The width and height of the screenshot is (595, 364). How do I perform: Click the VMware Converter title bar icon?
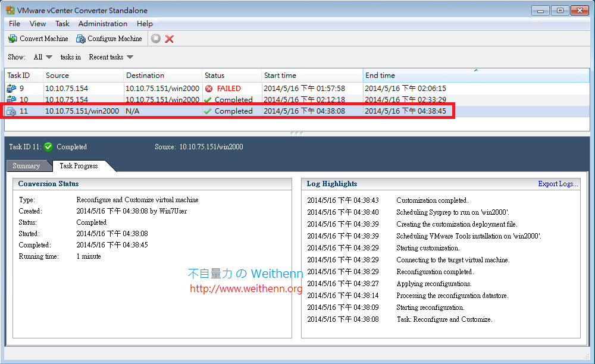click(10, 10)
